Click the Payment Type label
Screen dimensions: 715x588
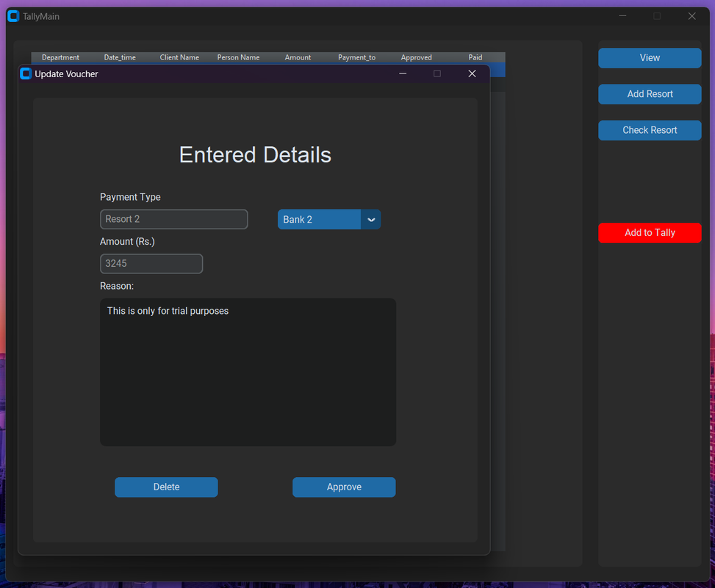pyautogui.click(x=130, y=197)
